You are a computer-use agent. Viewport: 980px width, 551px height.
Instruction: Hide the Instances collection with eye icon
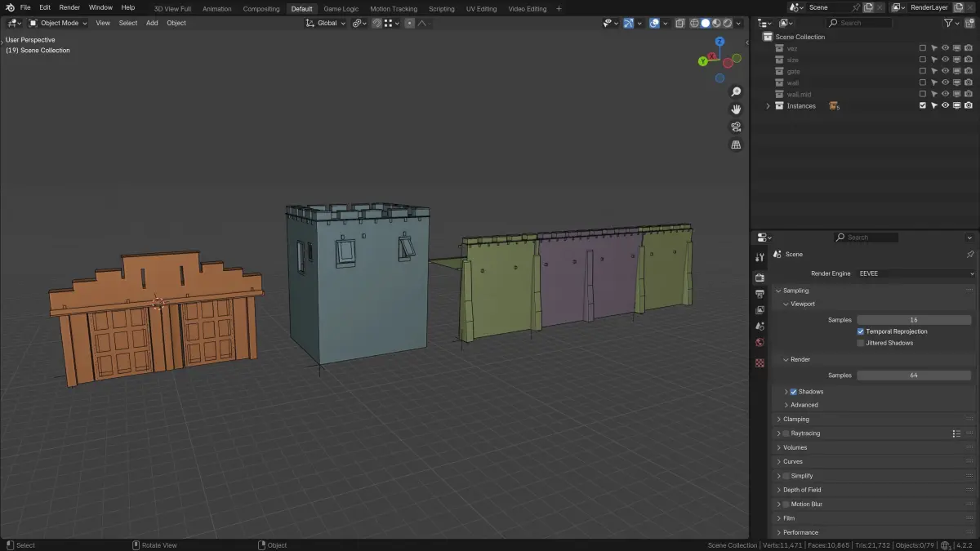pos(945,106)
